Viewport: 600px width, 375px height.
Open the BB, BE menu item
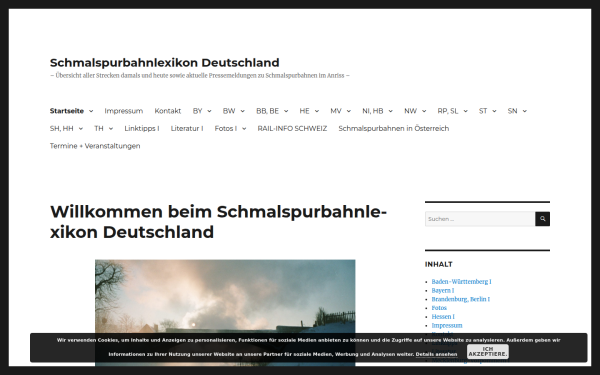tap(267, 111)
